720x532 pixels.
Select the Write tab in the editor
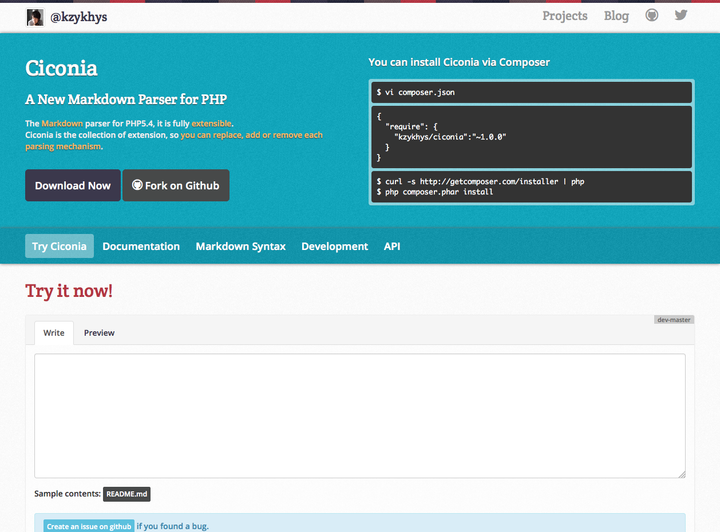(x=54, y=333)
